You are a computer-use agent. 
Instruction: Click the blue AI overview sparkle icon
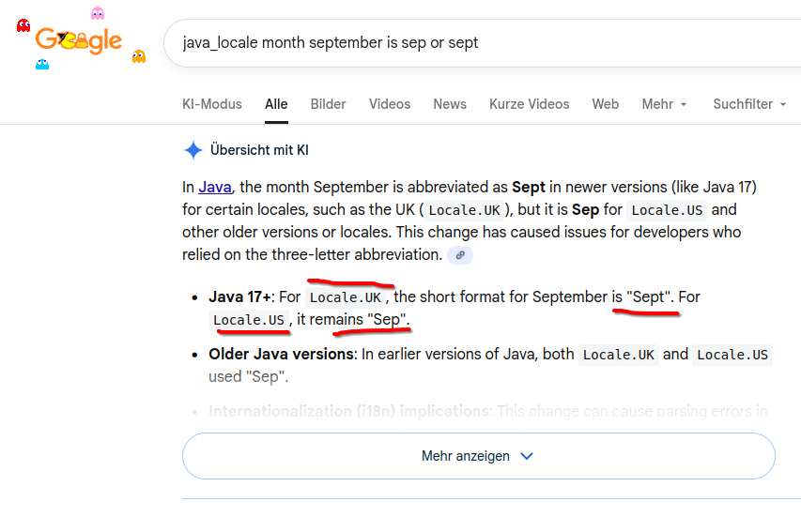point(193,150)
